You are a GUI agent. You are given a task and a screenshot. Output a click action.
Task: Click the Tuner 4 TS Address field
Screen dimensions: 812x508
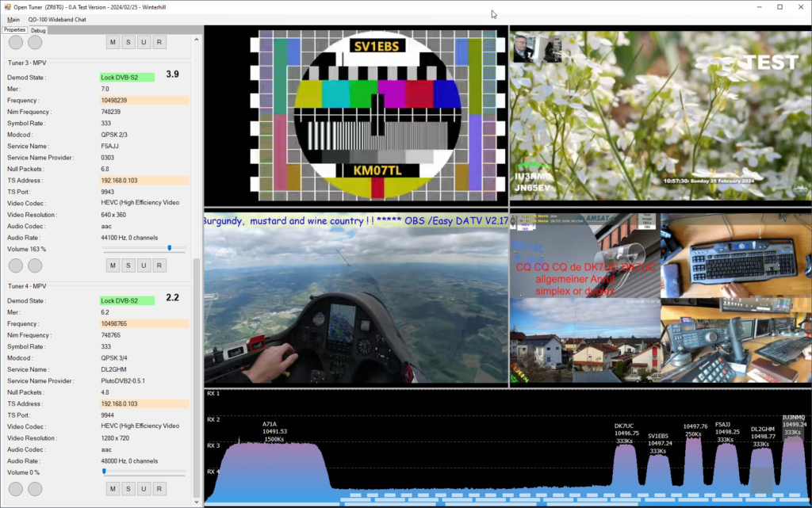tap(144, 404)
